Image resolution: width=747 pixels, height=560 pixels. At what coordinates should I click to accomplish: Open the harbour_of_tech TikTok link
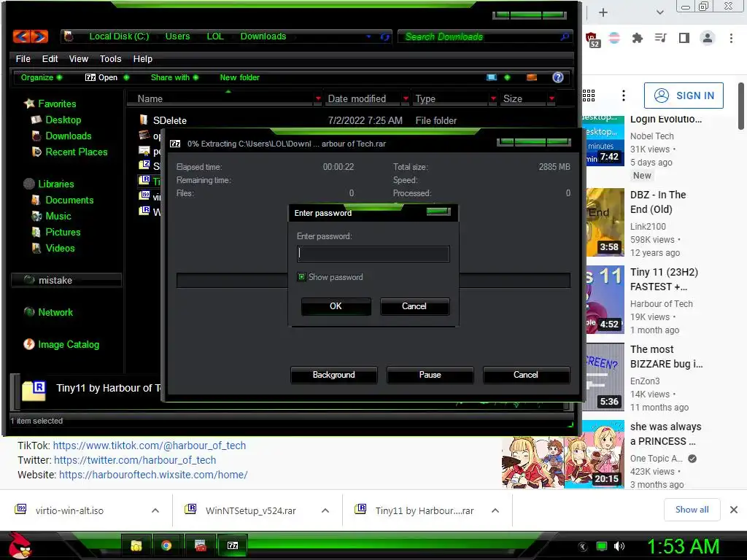point(149,446)
